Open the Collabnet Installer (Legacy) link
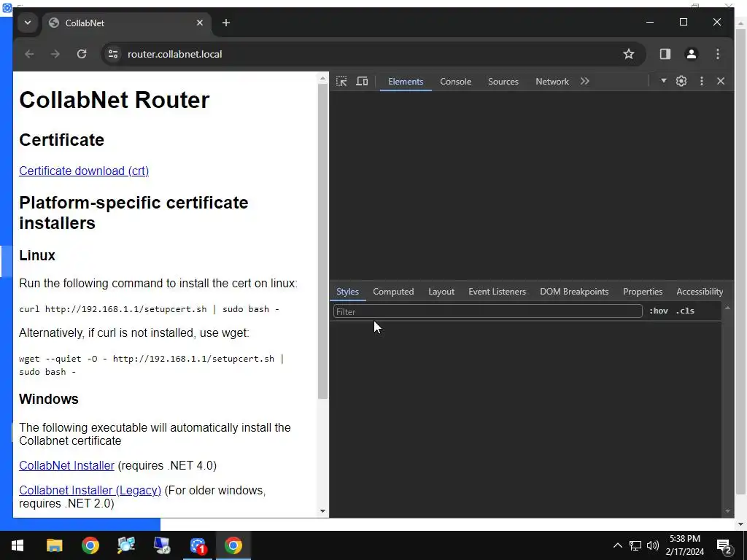747x560 pixels. (90, 490)
